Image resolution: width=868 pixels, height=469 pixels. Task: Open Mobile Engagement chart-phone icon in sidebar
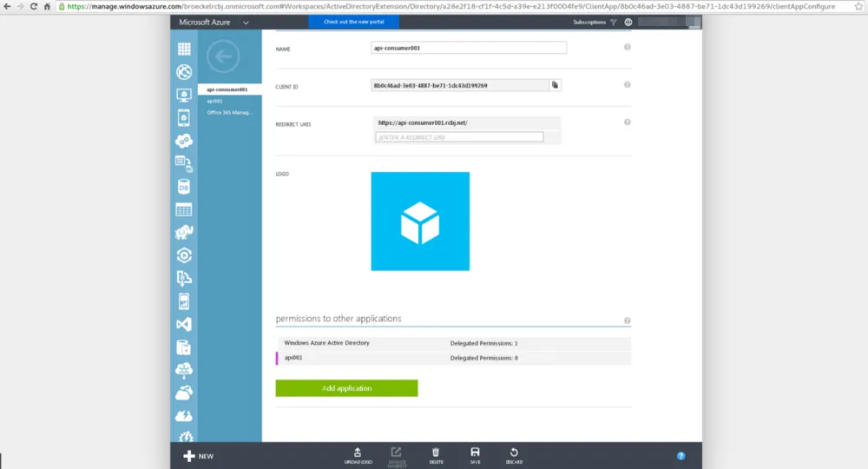[184, 301]
